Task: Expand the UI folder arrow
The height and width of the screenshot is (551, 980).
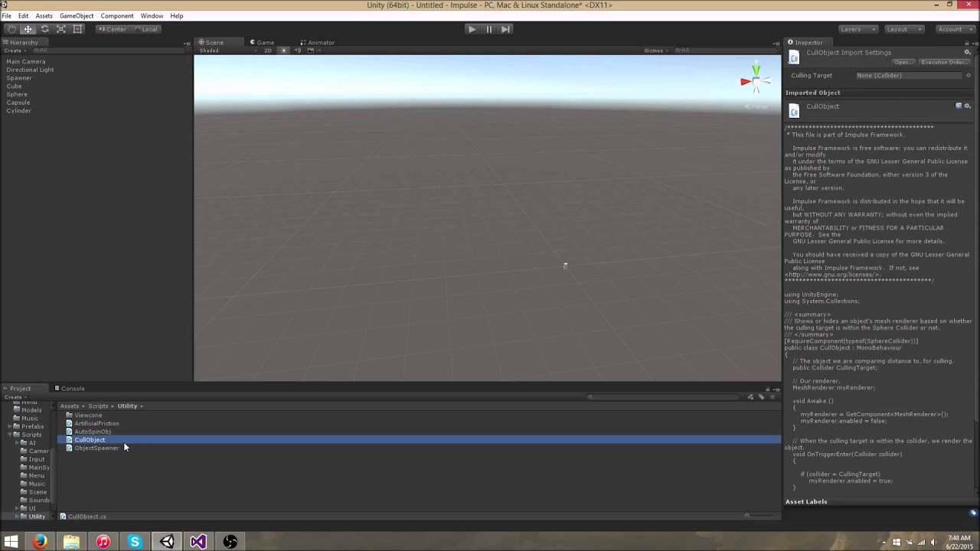Action: (x=17, y=508)
